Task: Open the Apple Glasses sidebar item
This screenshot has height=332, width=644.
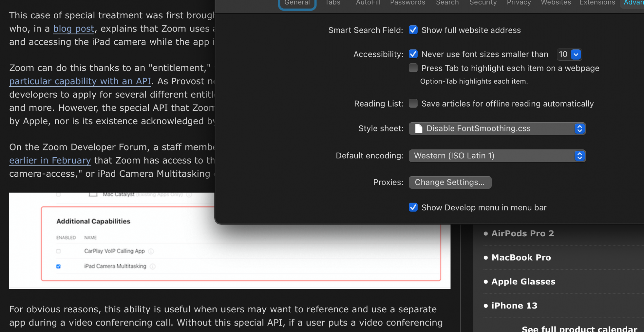Action: 523,282
